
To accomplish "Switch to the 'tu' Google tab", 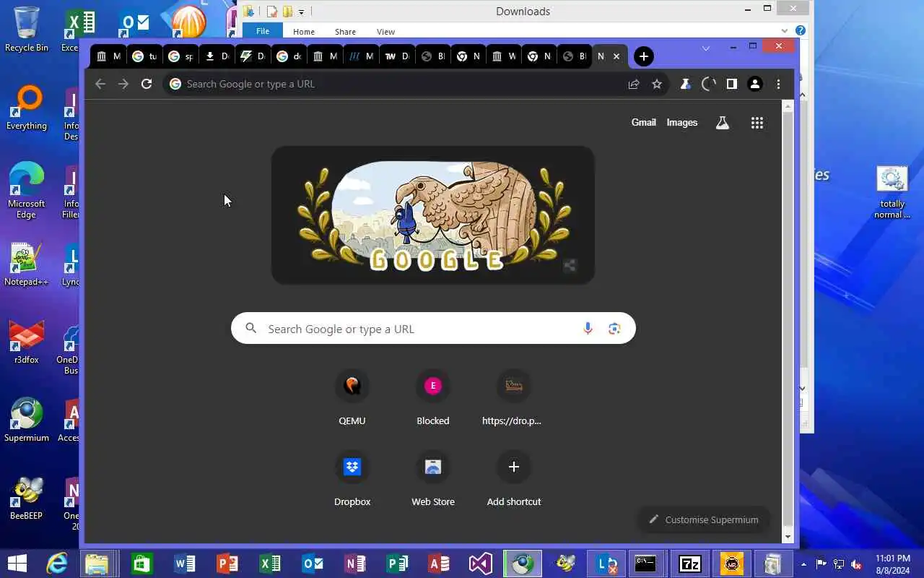I will click(144, 56).
